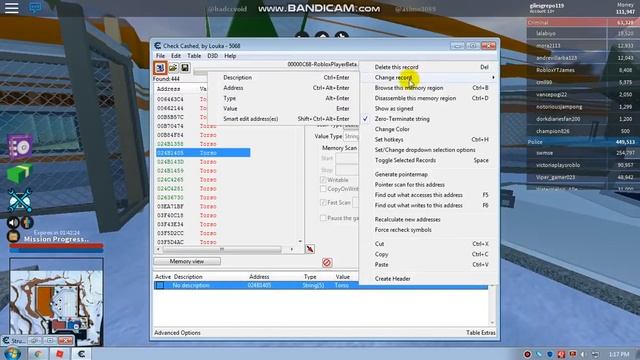Toggle the Writable checkbox
The image size is (640, 360).
pos(323,180)
